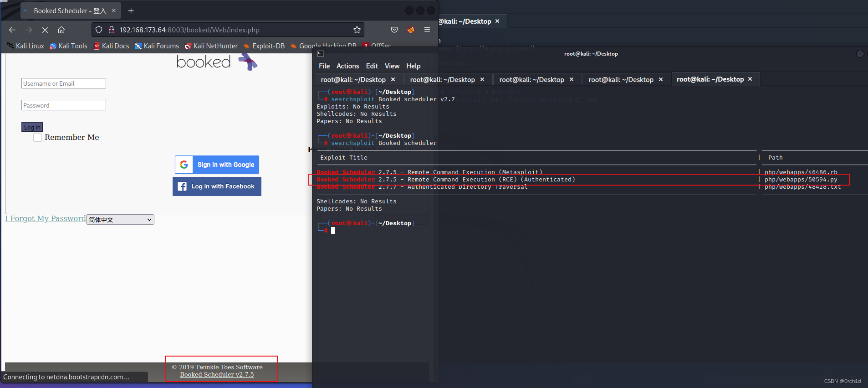
Task: Open I Forgot My Password link
Action: point(46,219)
